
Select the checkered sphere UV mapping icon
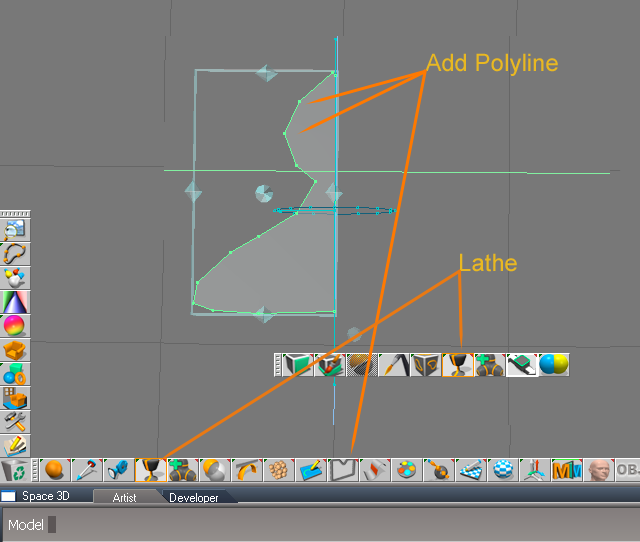point(503,470)
